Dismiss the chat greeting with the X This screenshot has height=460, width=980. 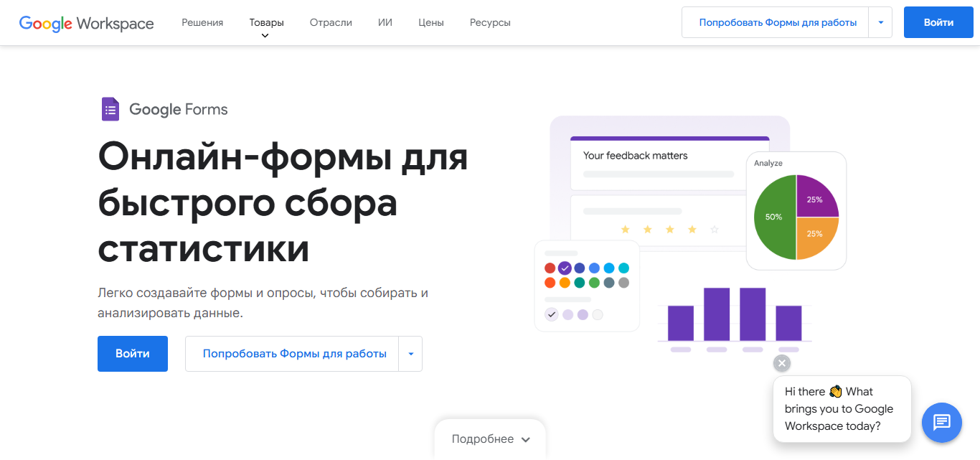[782, 363]
